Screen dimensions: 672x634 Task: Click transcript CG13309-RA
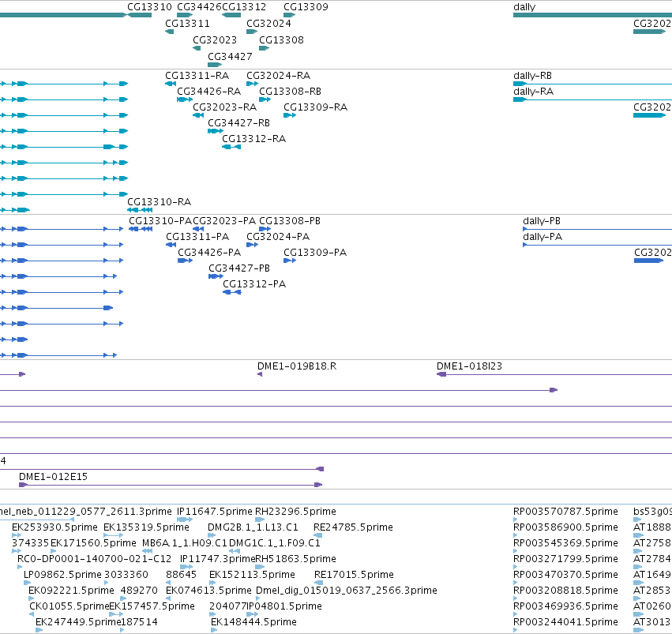(315, 107)
